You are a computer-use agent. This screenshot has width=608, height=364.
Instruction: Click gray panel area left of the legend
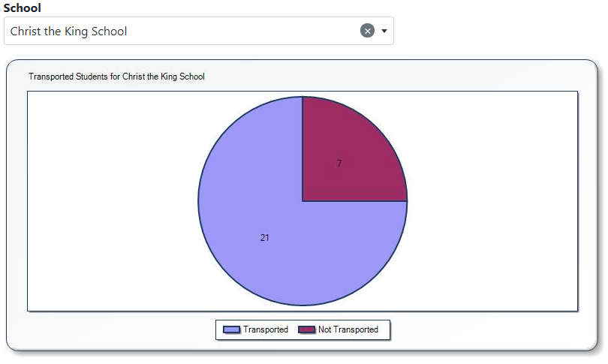[x=113, y=330]
